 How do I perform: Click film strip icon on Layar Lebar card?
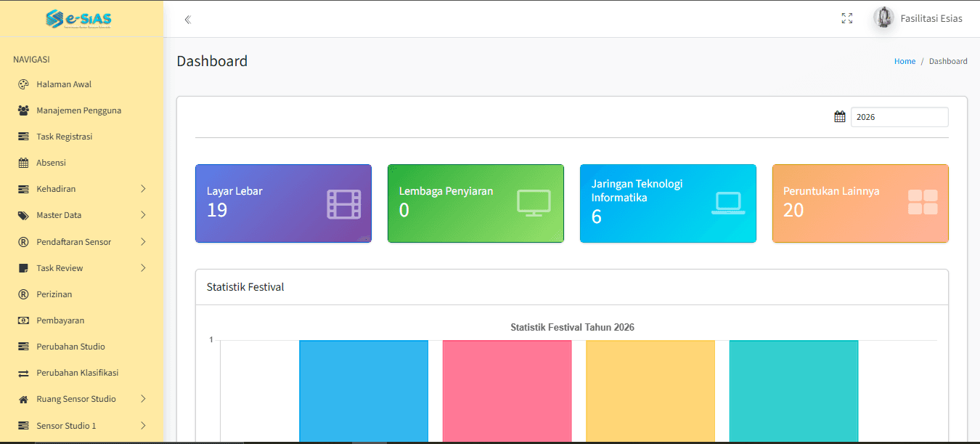(x=343, y=204)
